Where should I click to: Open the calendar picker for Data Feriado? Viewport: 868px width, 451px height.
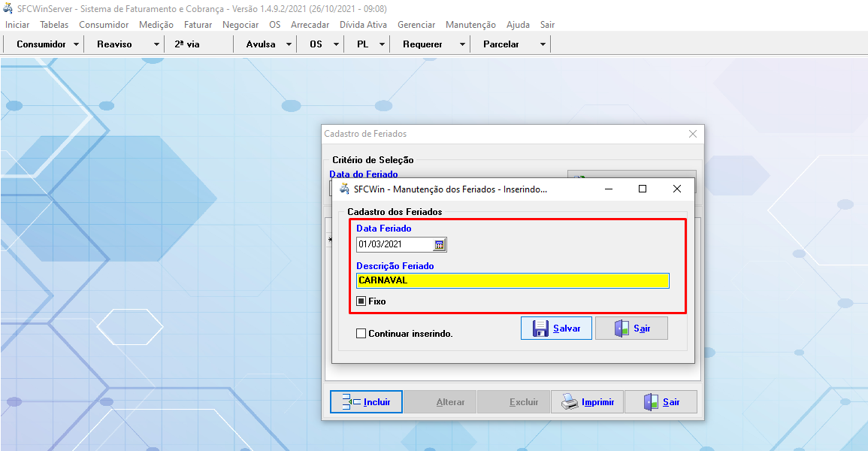pos(440,244)
